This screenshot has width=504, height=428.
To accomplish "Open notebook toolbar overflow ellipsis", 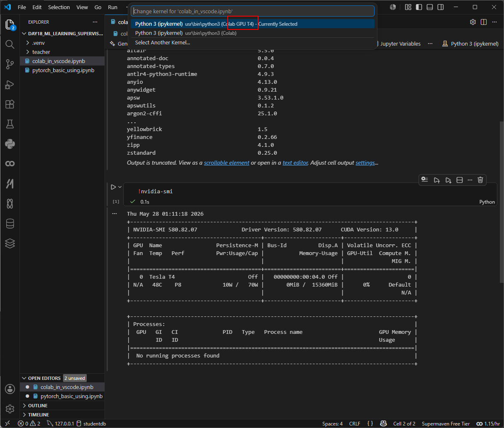I will (430, 44).
